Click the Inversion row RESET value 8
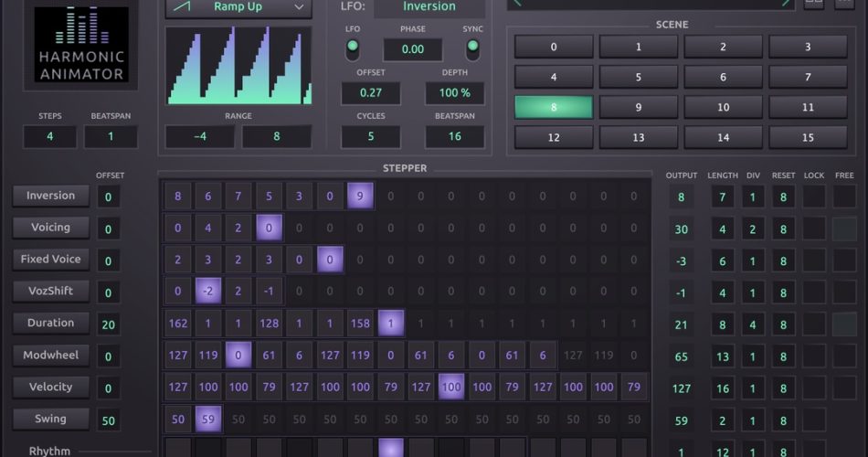This screenshot has height=457, width=868. click(x=783, y=197)
